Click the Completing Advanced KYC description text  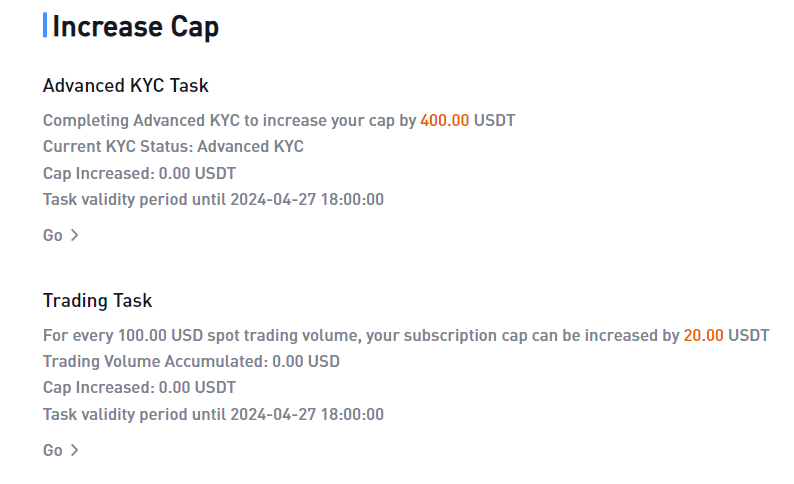click(x=279, y=120)
